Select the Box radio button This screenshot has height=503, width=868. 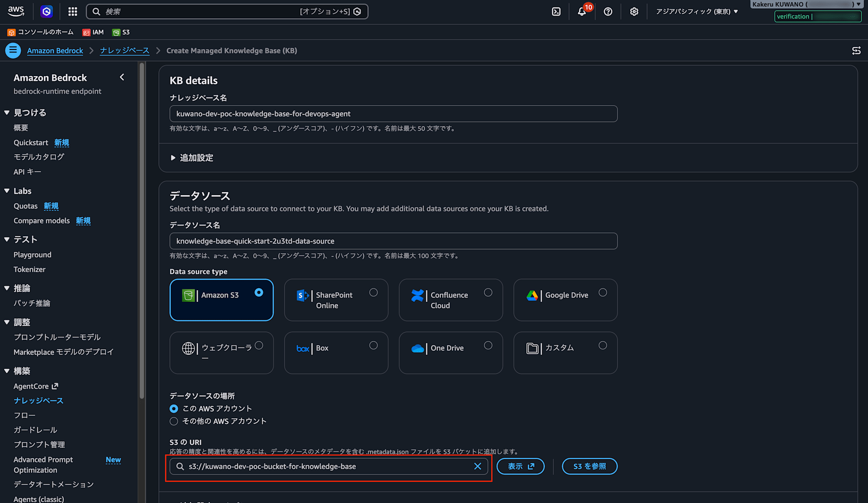pyautogui.click(x=373, y=345)
